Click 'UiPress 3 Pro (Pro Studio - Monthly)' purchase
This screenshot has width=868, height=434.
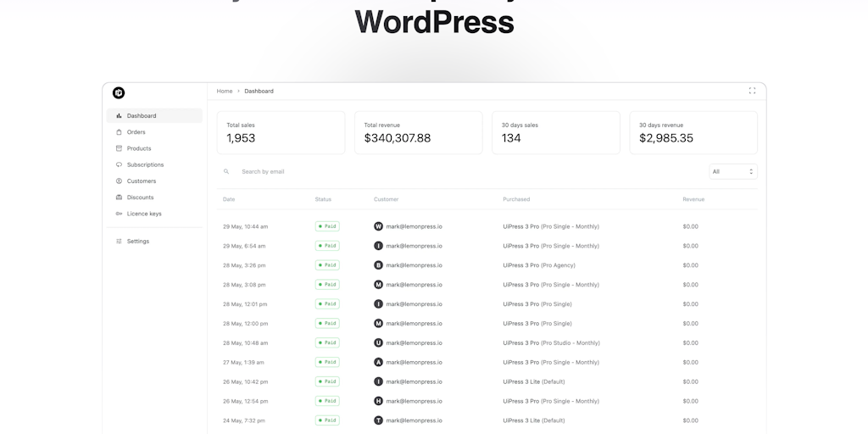[551, 342]
